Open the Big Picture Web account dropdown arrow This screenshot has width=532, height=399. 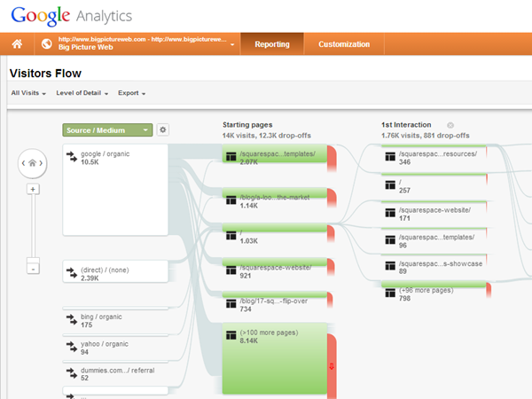tap(232, 44)
